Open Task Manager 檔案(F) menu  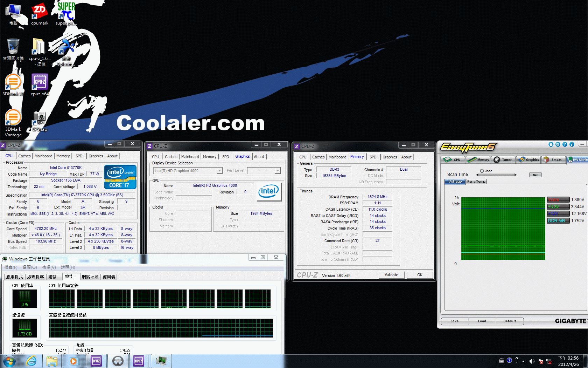[x=11, y=267]
